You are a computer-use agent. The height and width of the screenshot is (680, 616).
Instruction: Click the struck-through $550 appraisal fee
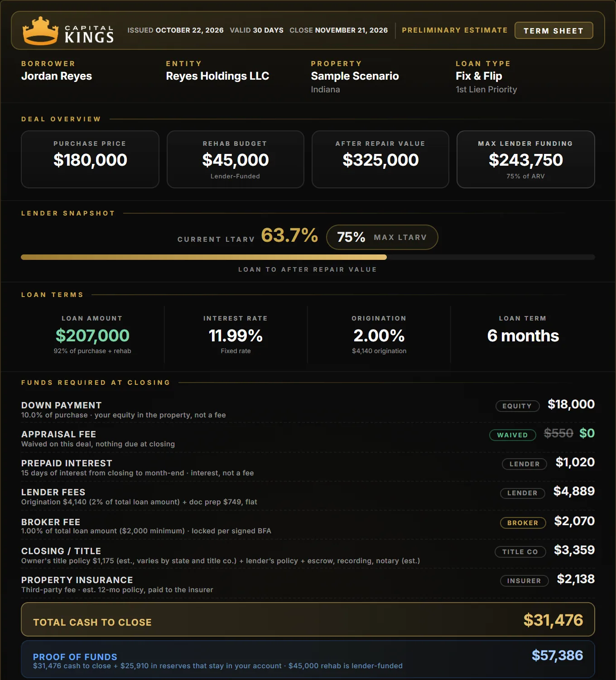pyautogui.click(x=558, y=433)
